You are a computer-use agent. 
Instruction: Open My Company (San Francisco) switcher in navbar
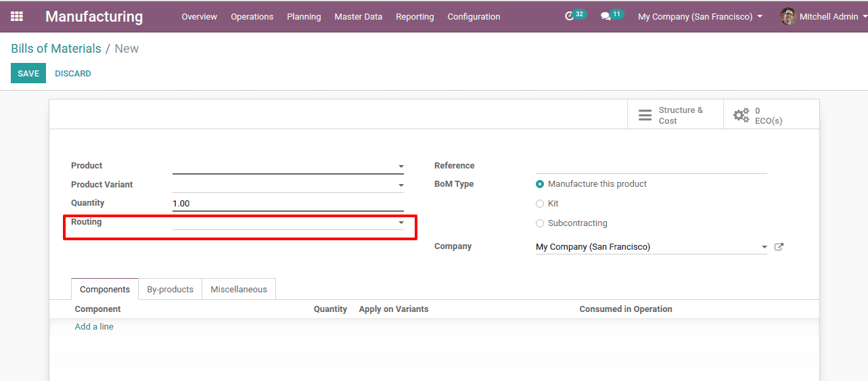click(x=700, y=16)
